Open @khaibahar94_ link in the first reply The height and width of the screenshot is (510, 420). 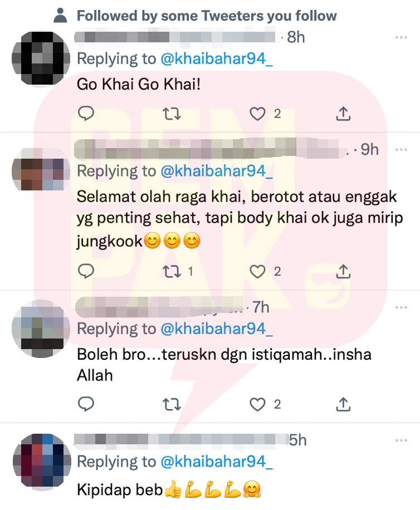coord(217,59)
